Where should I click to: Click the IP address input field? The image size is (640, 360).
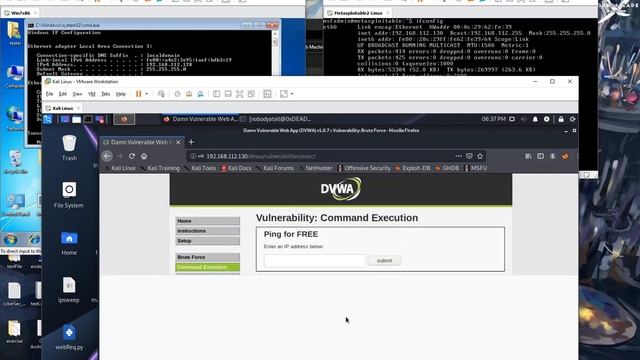tap(315, 260)
